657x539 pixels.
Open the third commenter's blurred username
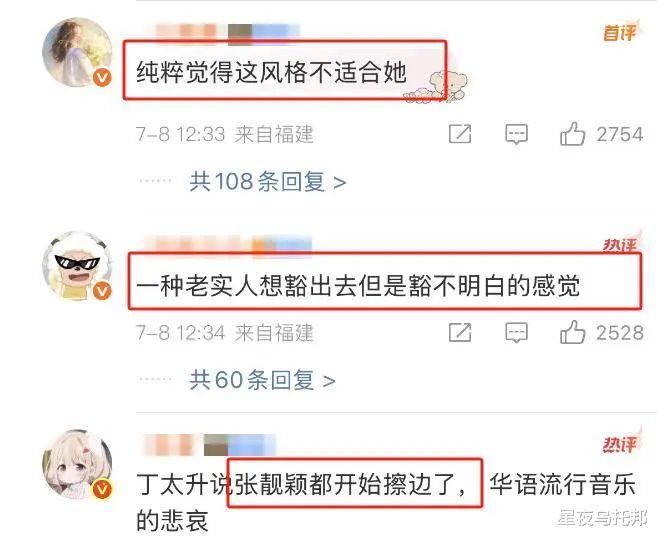210,445
